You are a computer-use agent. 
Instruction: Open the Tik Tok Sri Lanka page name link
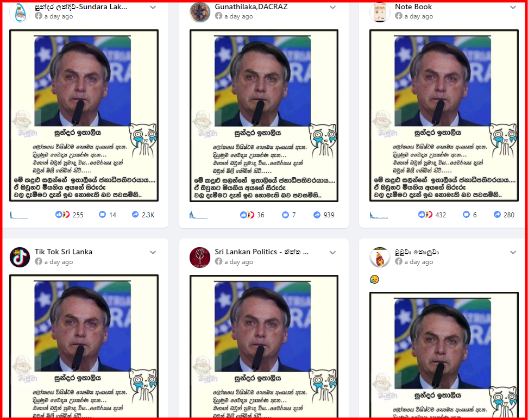pos(64,252)
